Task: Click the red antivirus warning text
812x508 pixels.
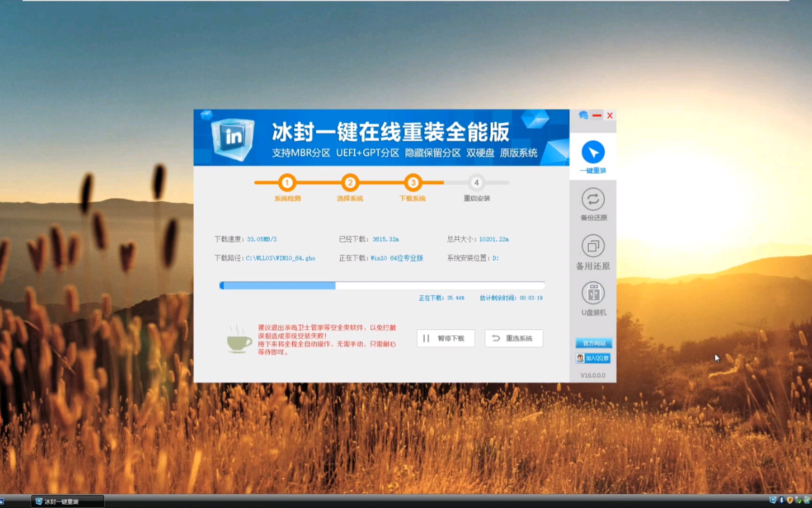Action: pos(327,340)
